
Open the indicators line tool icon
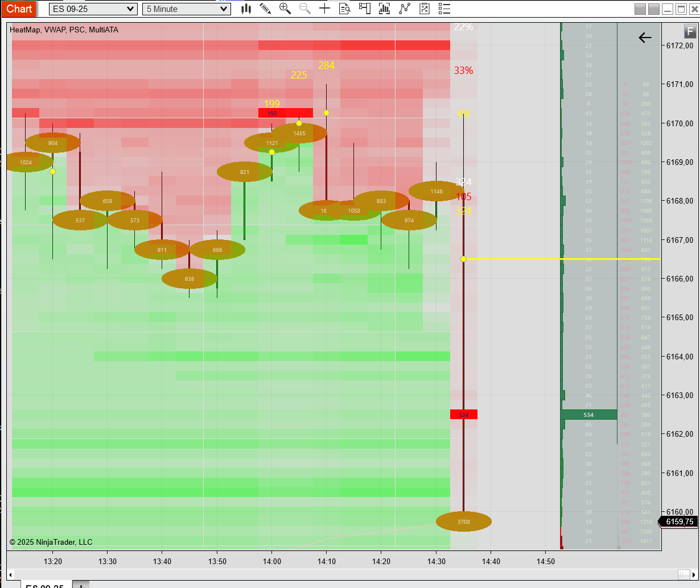tap(404, 9)
